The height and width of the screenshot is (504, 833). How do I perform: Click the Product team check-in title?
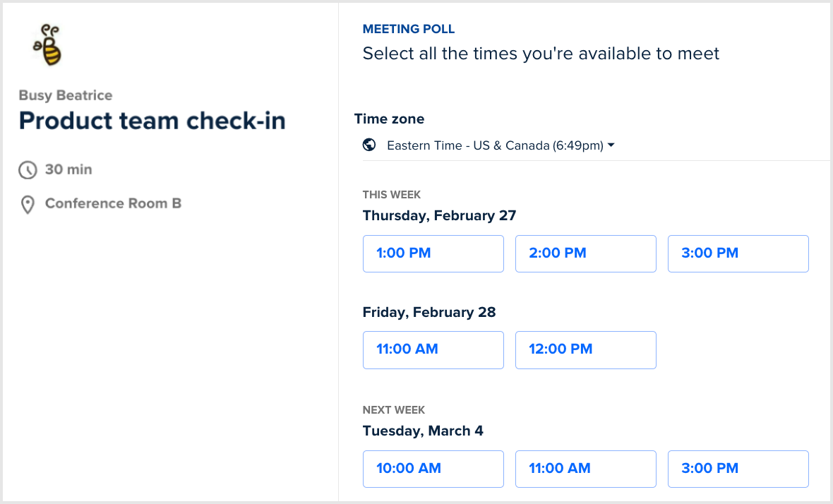152,121
